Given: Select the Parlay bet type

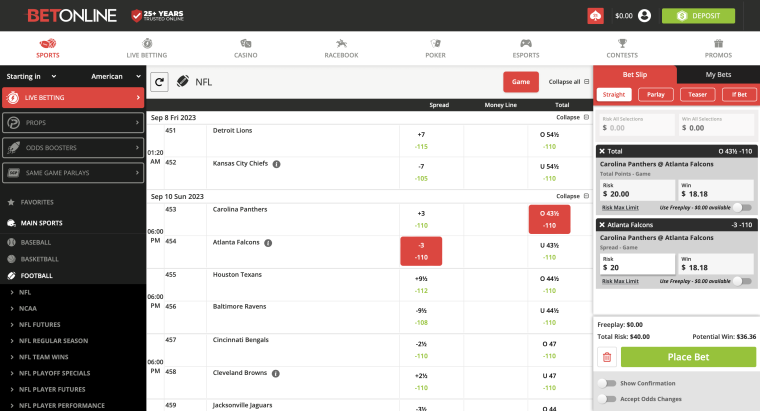Looking at the screenshot, I should pyautogui.click(x=656, y=95).
